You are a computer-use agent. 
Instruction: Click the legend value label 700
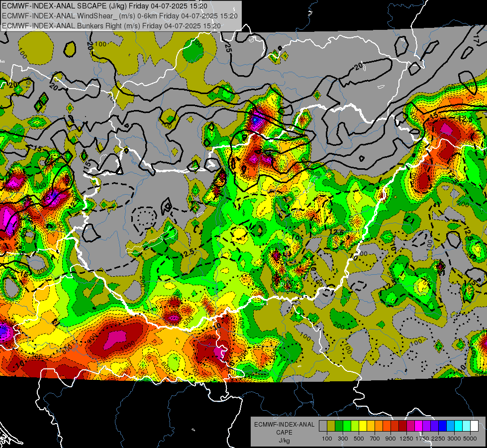click(x=375, y=439)
